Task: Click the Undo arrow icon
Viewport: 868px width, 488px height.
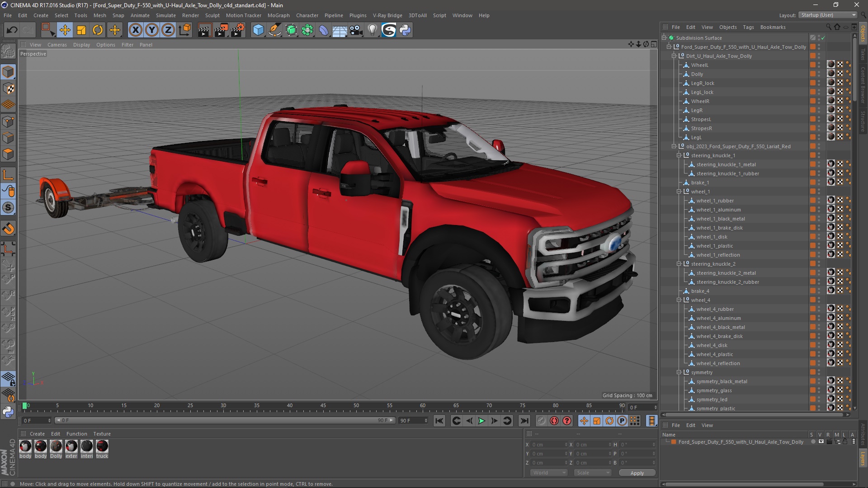Action: click(12, 30)
